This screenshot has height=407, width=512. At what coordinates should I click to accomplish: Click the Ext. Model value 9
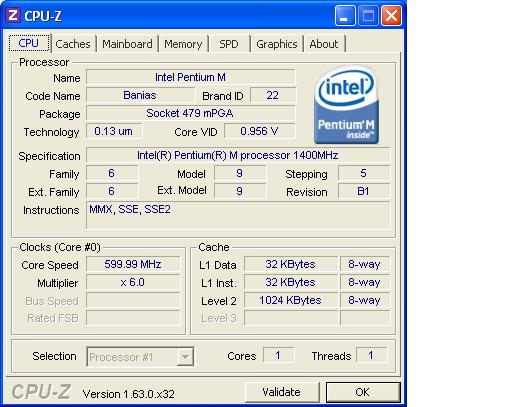click(x=240, y=191)
